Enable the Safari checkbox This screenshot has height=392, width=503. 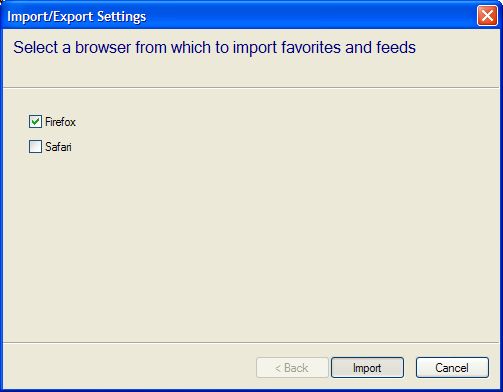pos(35,146)
